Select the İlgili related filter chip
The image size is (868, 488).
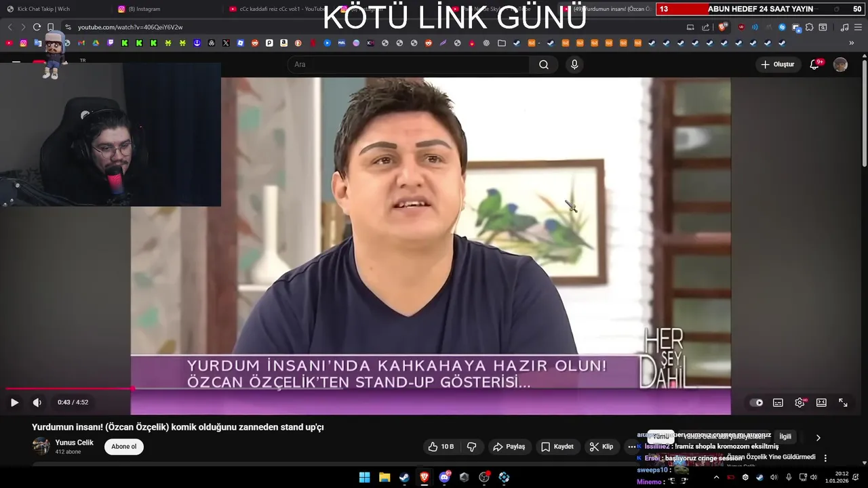coord(785,436)
